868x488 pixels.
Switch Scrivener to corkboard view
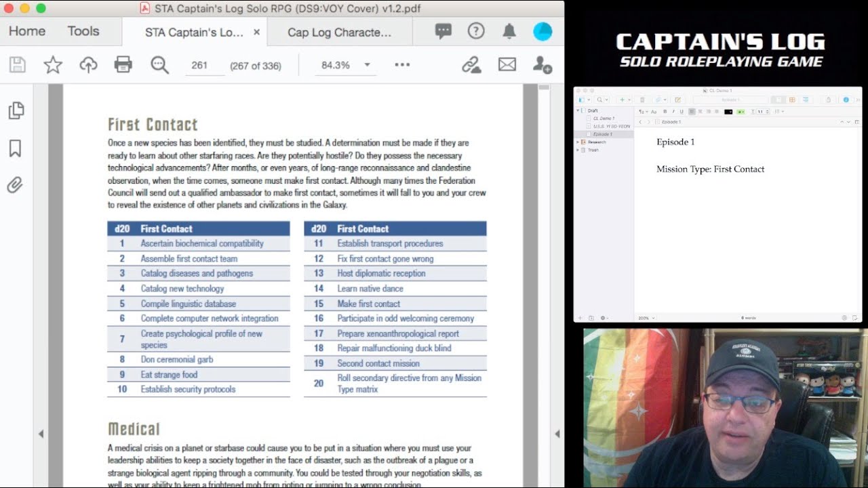[792, 100]
